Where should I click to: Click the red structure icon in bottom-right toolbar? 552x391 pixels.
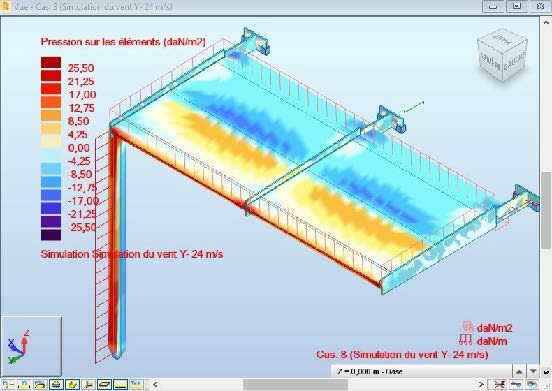pyautogui.click(x=500, y=385)
